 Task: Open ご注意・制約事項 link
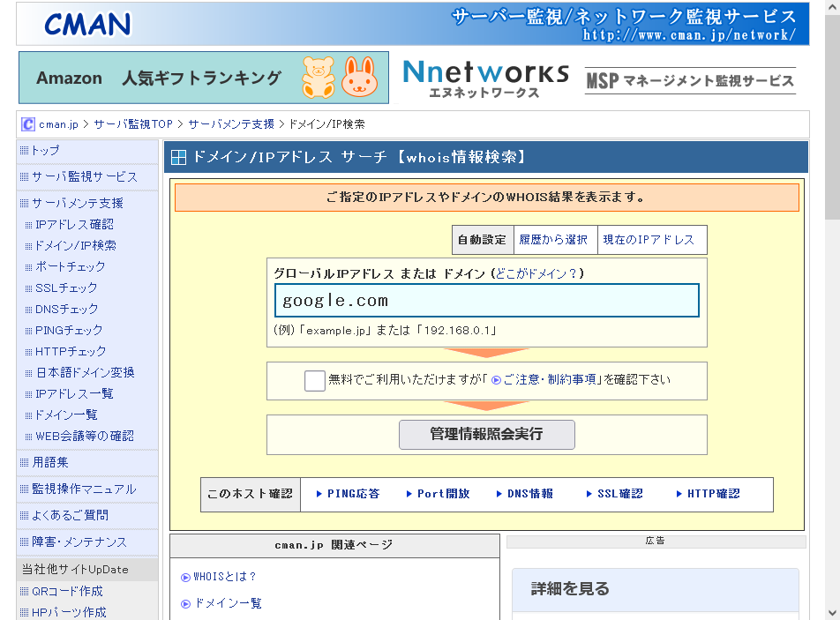click(x=549, y=379)
